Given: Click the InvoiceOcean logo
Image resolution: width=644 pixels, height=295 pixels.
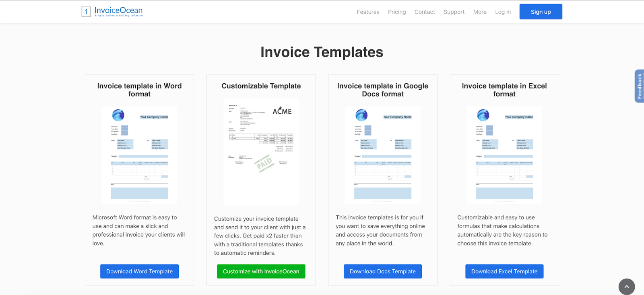Looking at the screenshot, I should click(112, 11).
